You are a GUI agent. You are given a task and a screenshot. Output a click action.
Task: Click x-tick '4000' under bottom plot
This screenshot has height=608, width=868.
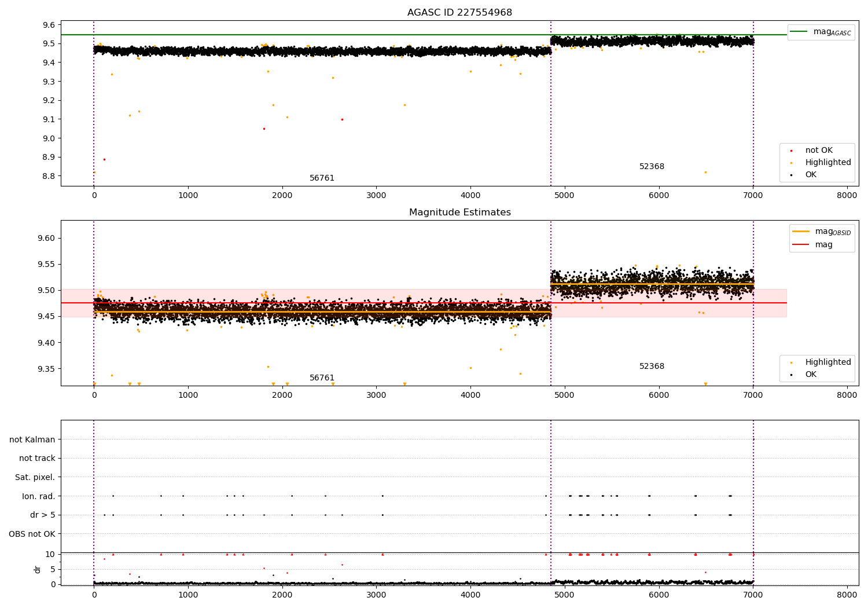[x=470, y=595]
